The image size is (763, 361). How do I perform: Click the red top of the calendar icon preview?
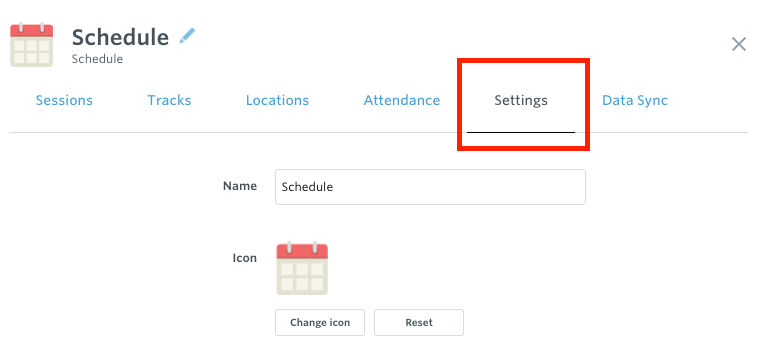coord(302,252)
